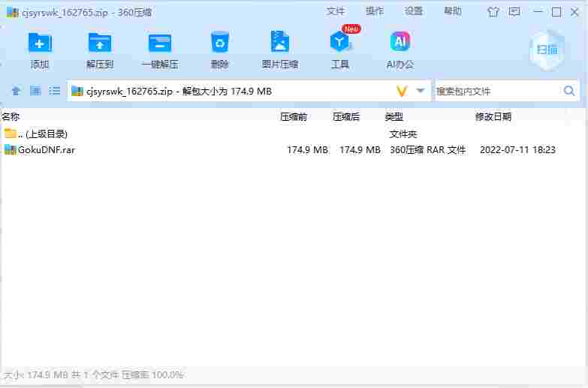The image size is (588, 388).
Task: Close the 360压缩 window
Action: point(574,12)
